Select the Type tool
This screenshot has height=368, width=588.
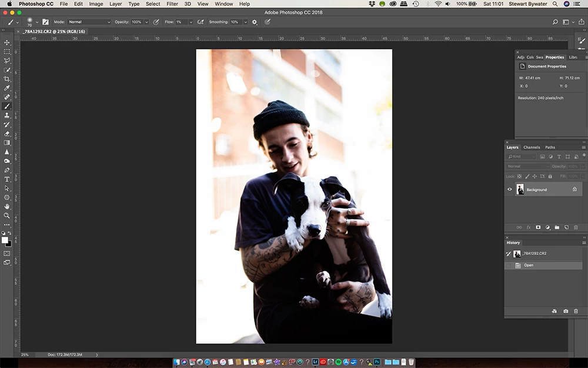(6, 179)
